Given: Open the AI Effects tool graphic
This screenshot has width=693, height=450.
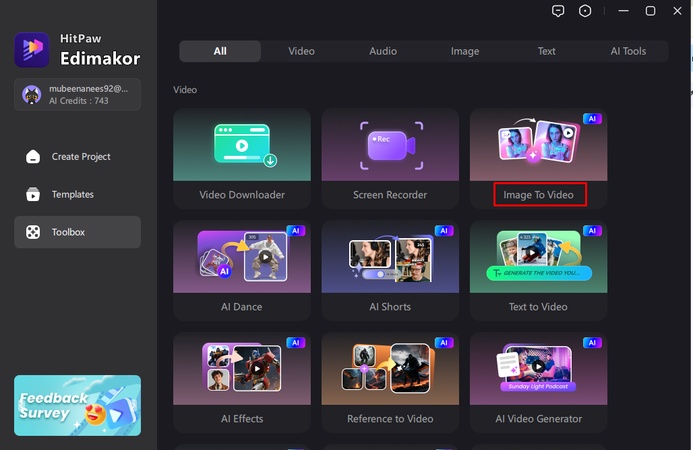Looking at the screenshot, I should [242, 369].
